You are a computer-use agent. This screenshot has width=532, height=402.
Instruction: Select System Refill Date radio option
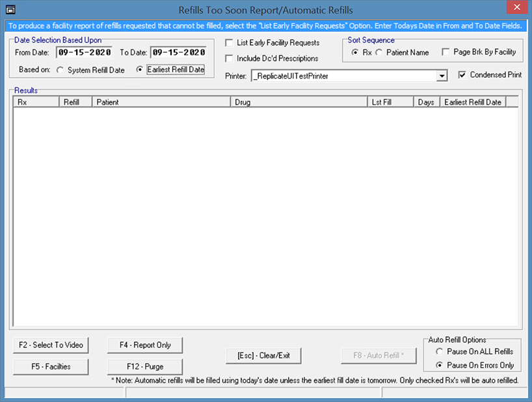[x=60, y=70]
